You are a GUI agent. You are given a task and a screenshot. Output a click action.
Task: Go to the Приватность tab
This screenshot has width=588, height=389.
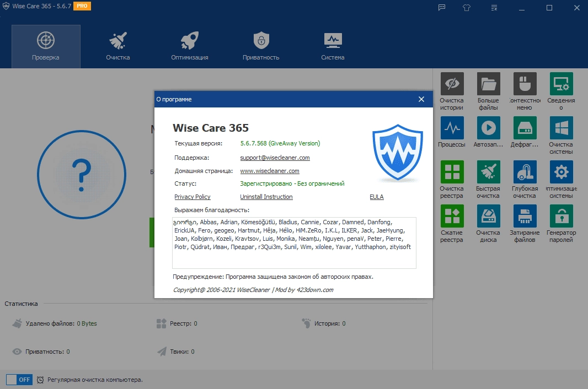pos(261,46)
